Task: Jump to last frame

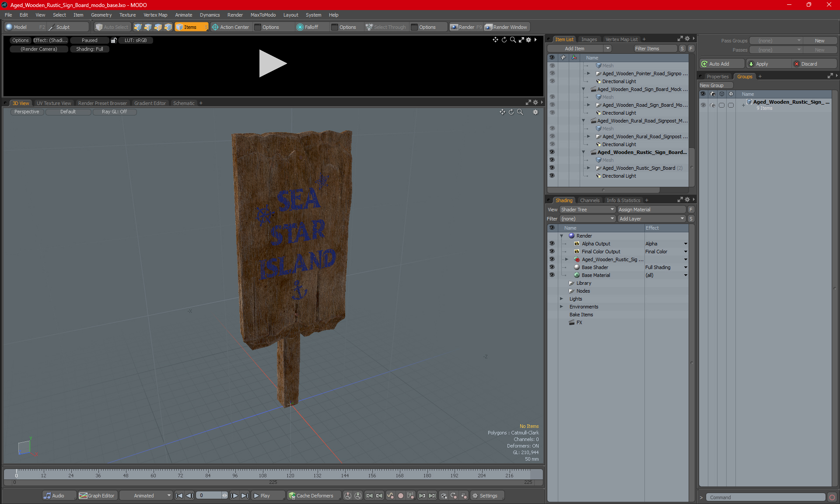Action: pyautogui.click(x=245, y=496)
